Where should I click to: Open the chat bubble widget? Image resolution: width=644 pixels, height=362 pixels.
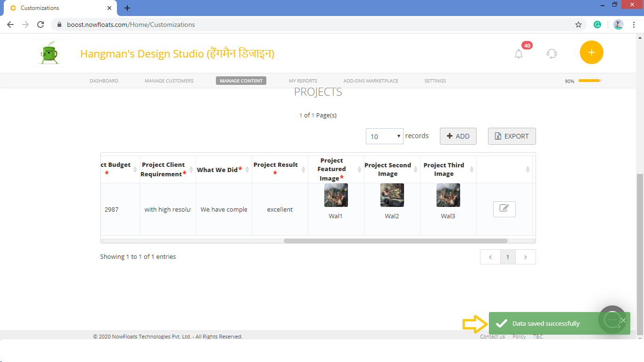(612, 320)
